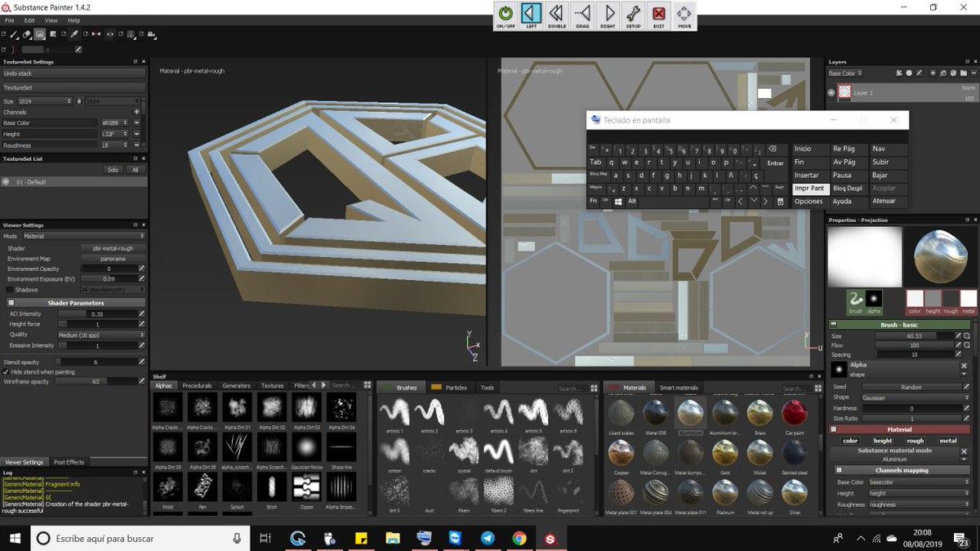The width and height of the screenshot is (980, 551).
Task: Open the File menu
Action: click(x=10, y=20)
